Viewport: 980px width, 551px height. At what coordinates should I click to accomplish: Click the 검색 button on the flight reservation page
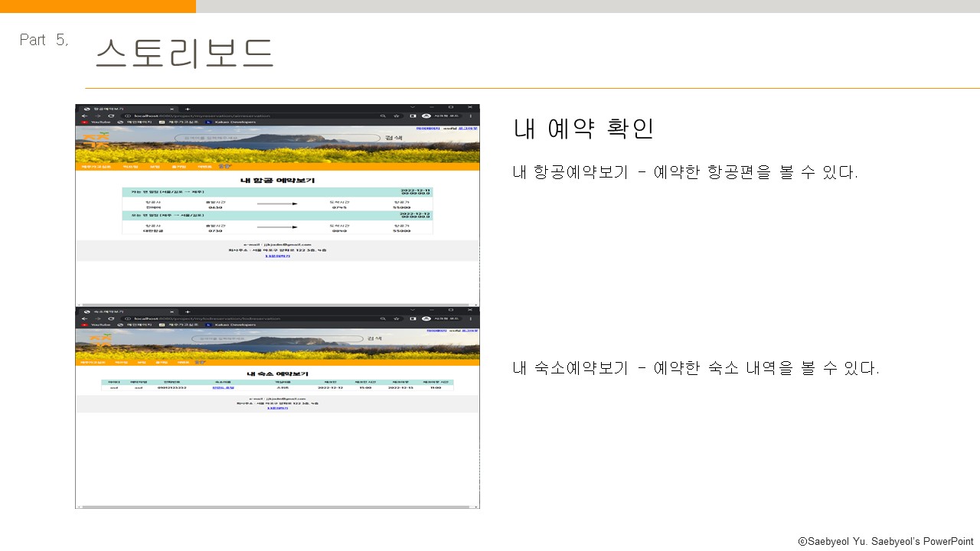pos(394,138)
